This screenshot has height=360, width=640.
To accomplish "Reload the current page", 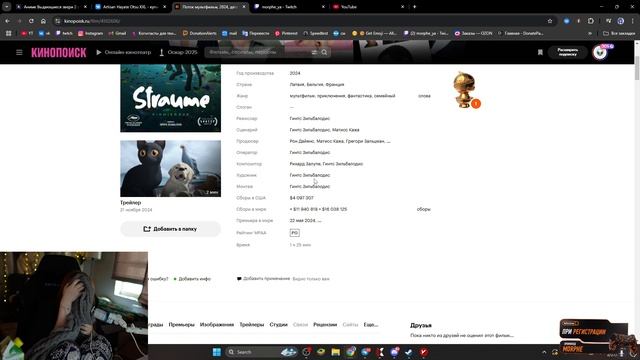I will (31, 21).
